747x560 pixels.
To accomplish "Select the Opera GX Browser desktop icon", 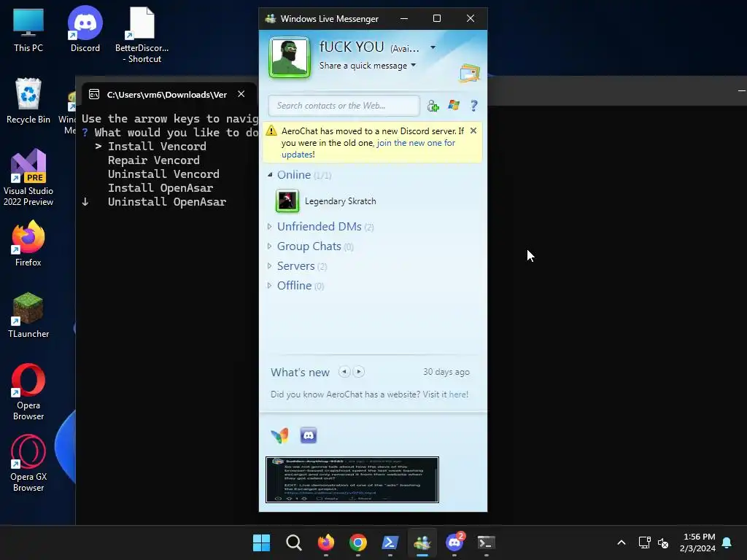I will click(x=28, y=463).
